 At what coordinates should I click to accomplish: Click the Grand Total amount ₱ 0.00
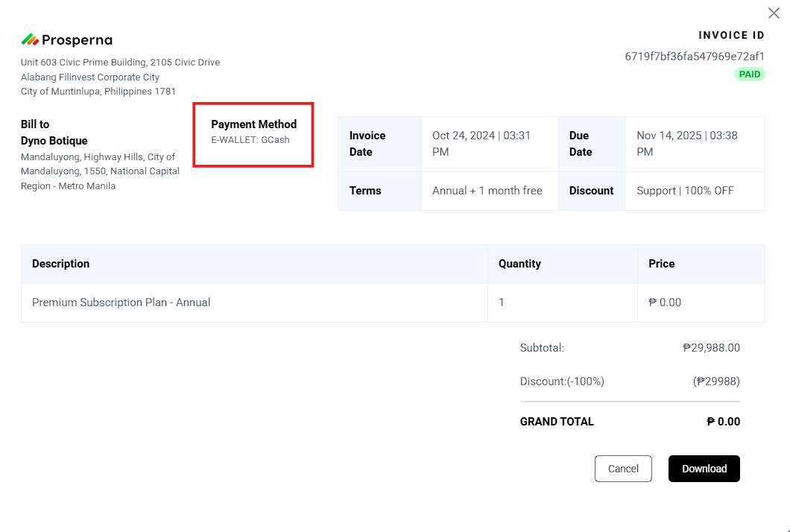(723, 422)
